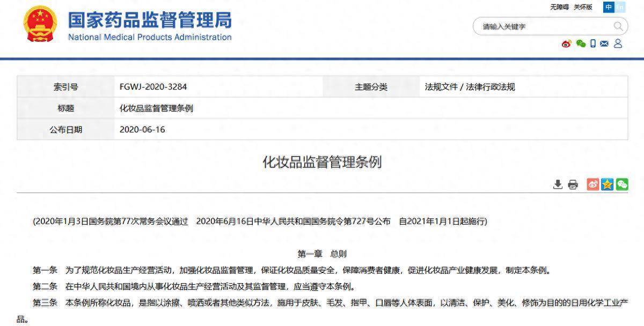
Task: Click the 请输入关键字 search field
Action: (x=542, y=26)
